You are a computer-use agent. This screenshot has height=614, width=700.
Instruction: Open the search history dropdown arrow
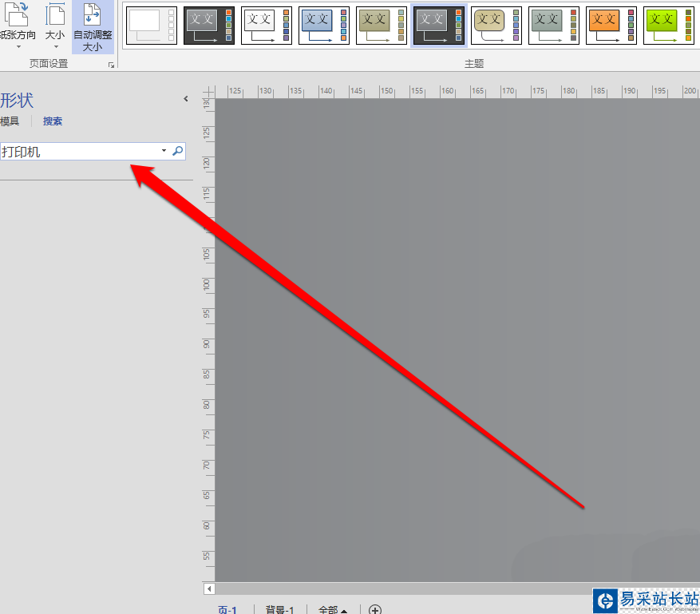[164, 151]
